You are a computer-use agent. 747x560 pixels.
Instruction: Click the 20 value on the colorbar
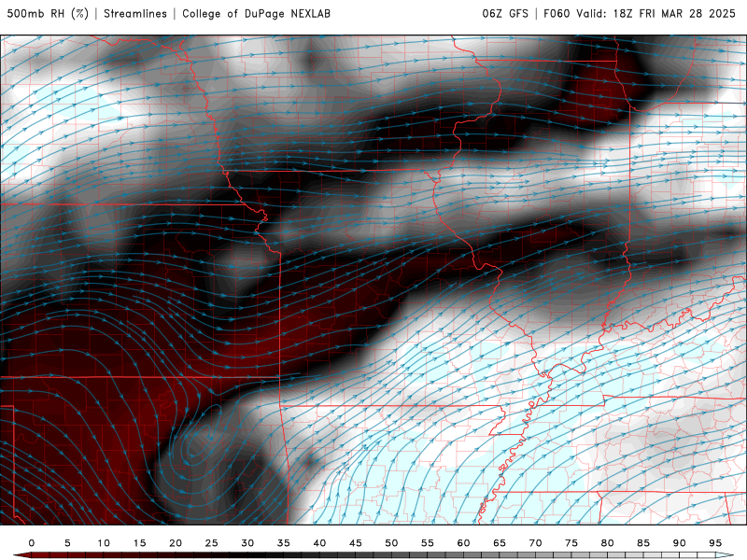(x=176, y=543)
